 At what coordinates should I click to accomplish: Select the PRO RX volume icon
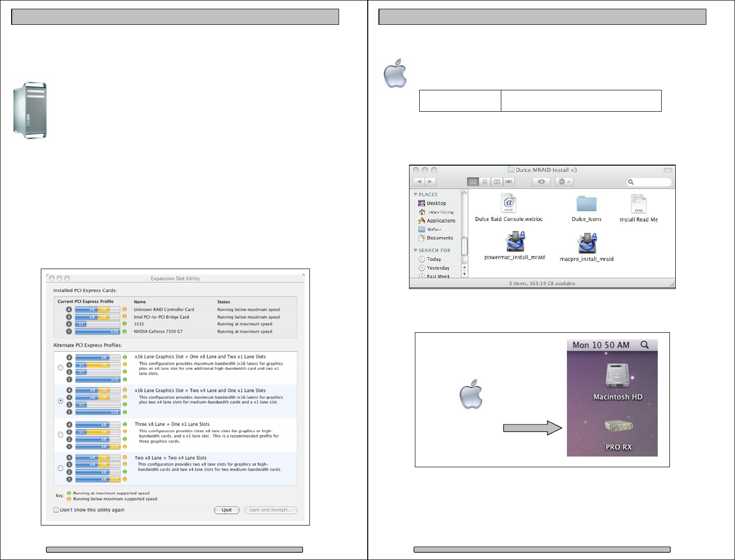point(618,435)
